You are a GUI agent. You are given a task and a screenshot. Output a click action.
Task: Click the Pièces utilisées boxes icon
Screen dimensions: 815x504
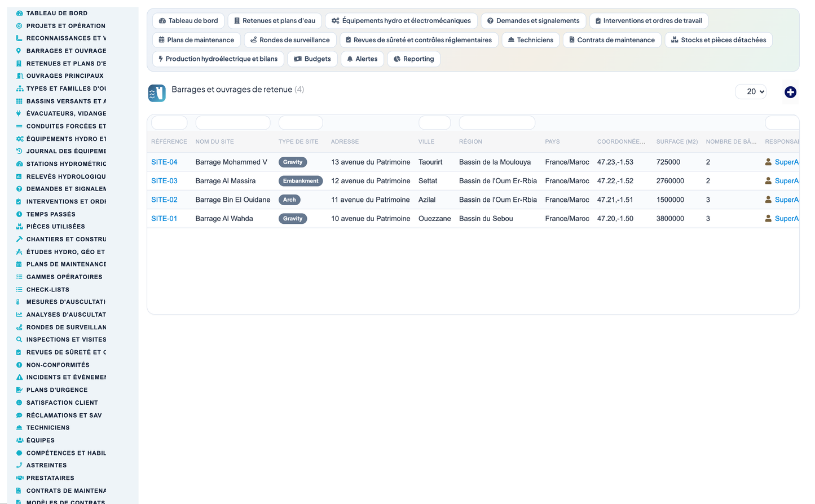coord(19,227)
